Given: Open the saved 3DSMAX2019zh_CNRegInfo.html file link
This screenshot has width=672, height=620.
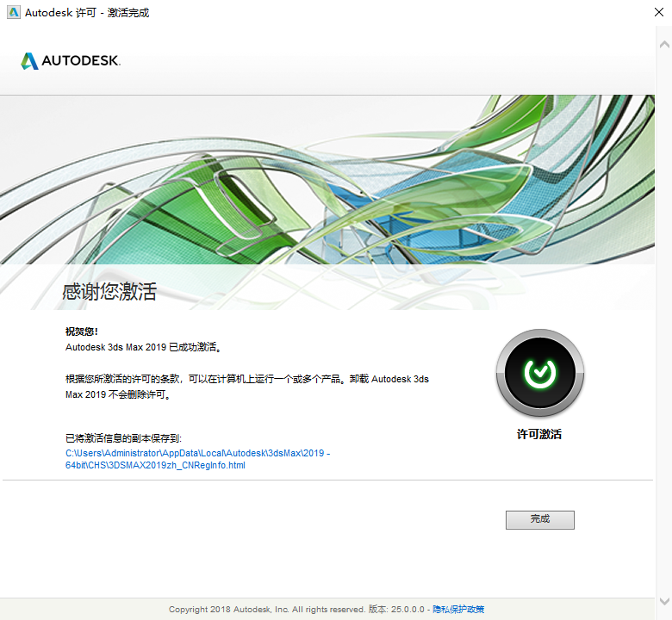Looking at the screenshot, I should click(x=197, y=459).
